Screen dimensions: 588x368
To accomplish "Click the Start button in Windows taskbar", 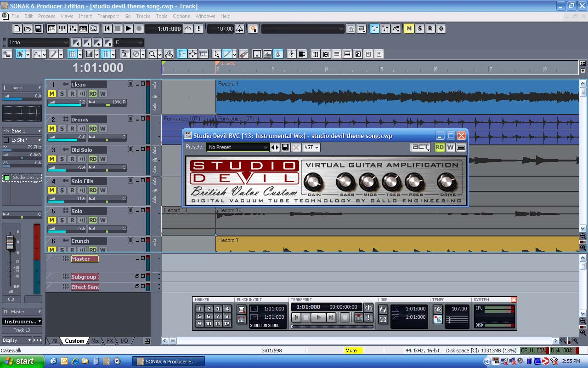I will click(22, 361).
